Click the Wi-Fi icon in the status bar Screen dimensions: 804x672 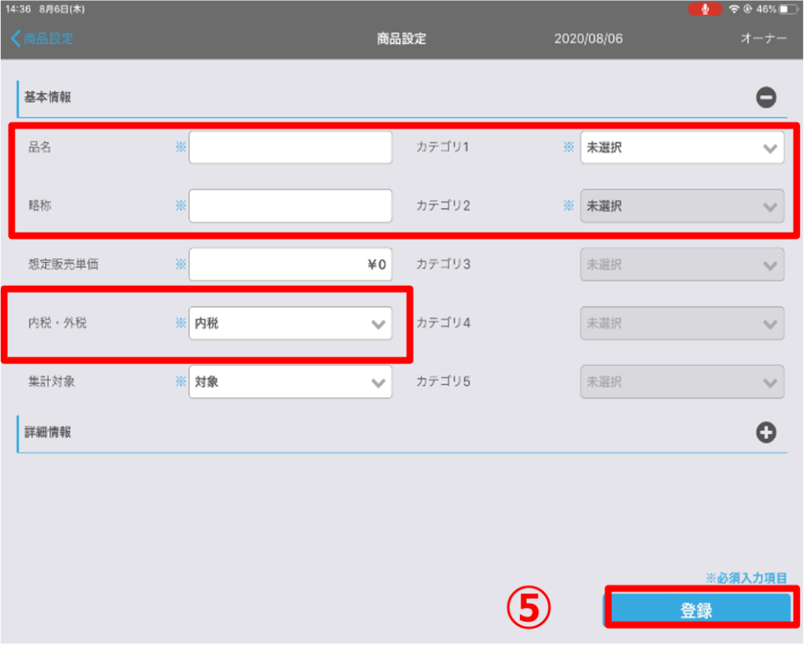(x=735, y=9)
